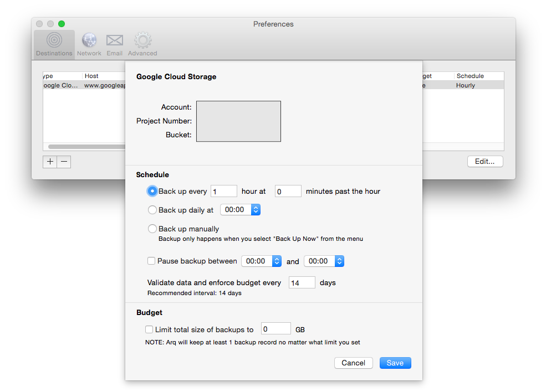Open the pause end time dropdown
The height and width of the screenshot is (392, 546).
[324, 261]
